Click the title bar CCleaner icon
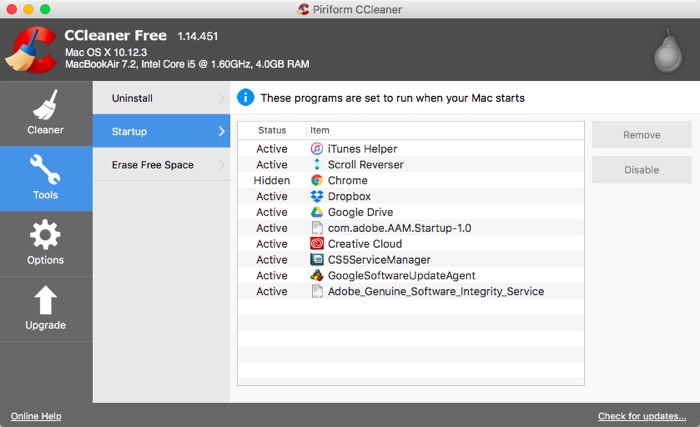This screenshot has height=427, width=700. 304,9
